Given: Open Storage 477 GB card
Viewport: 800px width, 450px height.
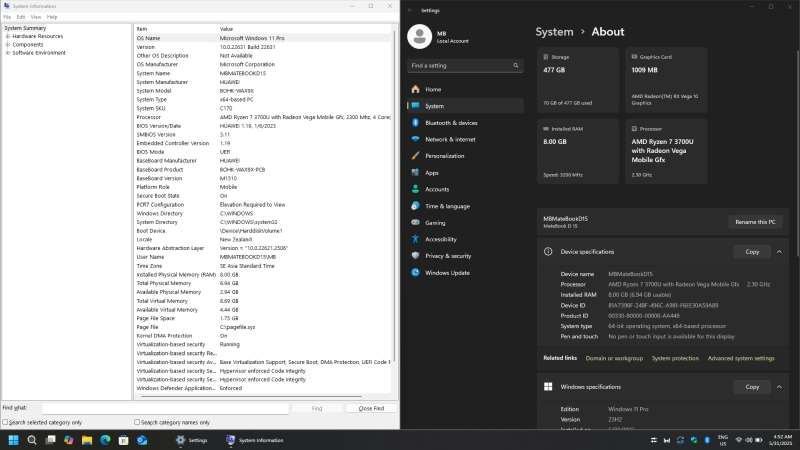Looking at the screenshot, I should tap(578, 80).
